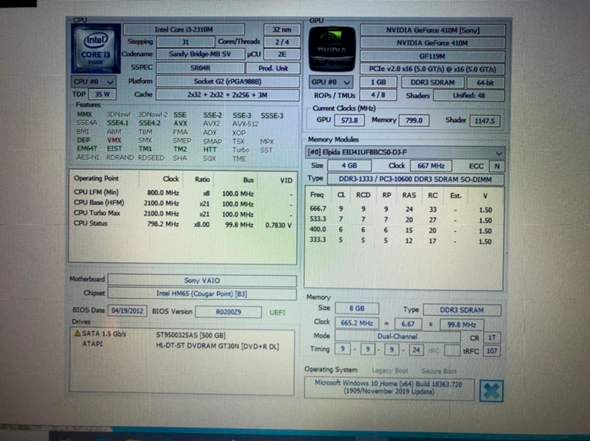Click the VMX feature flag
Image resolution: width=590 pixels, height=441 pixels.
pyautogui.click(x=114, y=140)
